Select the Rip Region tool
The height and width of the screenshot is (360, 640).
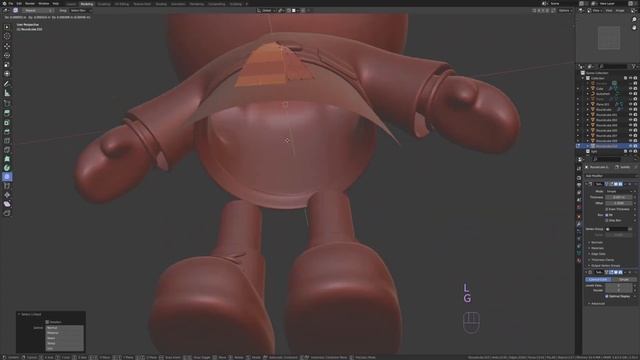7,213
